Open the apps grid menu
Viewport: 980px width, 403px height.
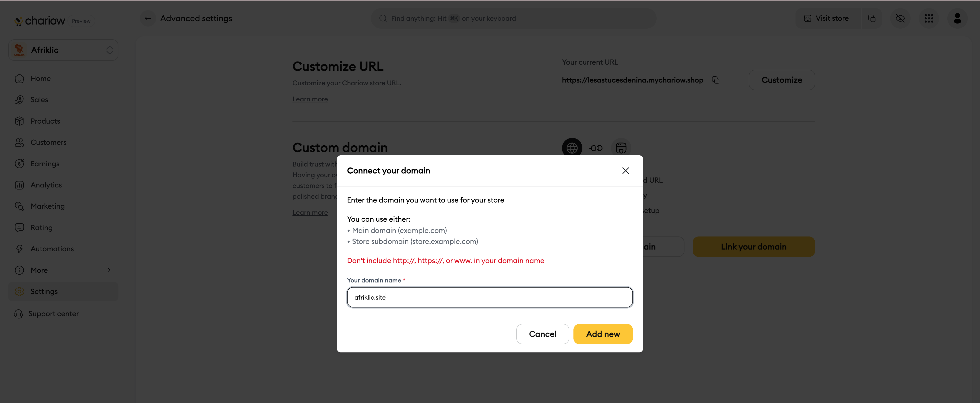coord(929,18)
